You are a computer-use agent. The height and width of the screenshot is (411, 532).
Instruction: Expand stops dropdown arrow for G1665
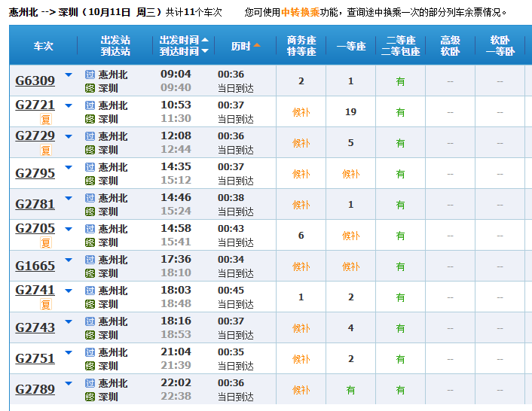click(x=69, y=260)
